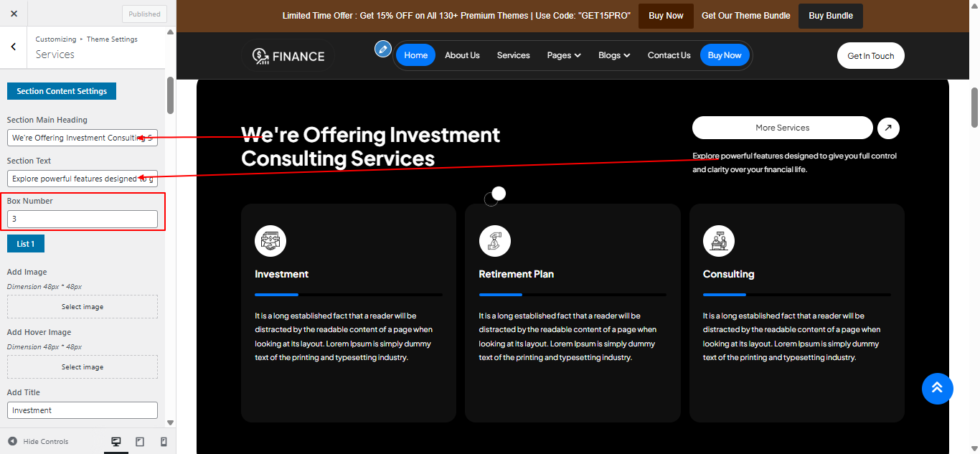Open the Blogs dropdown menu
The image size is (980, 454).
pyautogui.click(x=614, y=55)
